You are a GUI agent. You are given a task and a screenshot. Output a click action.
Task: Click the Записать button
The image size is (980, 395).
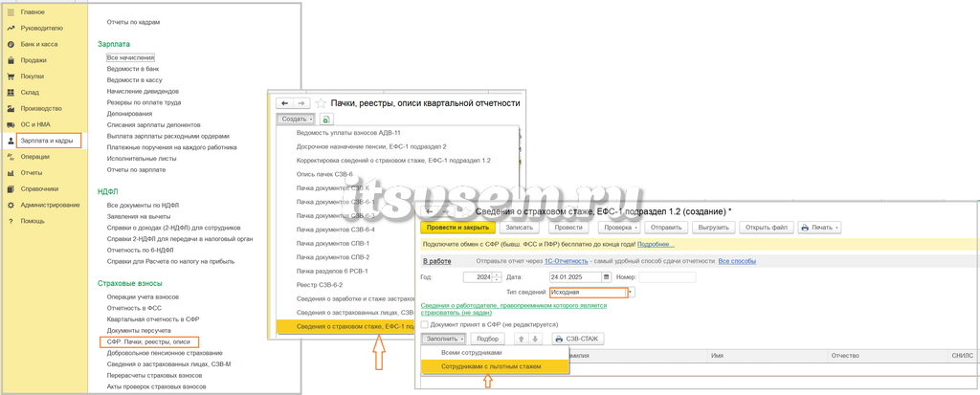click(x=518, y=228)
